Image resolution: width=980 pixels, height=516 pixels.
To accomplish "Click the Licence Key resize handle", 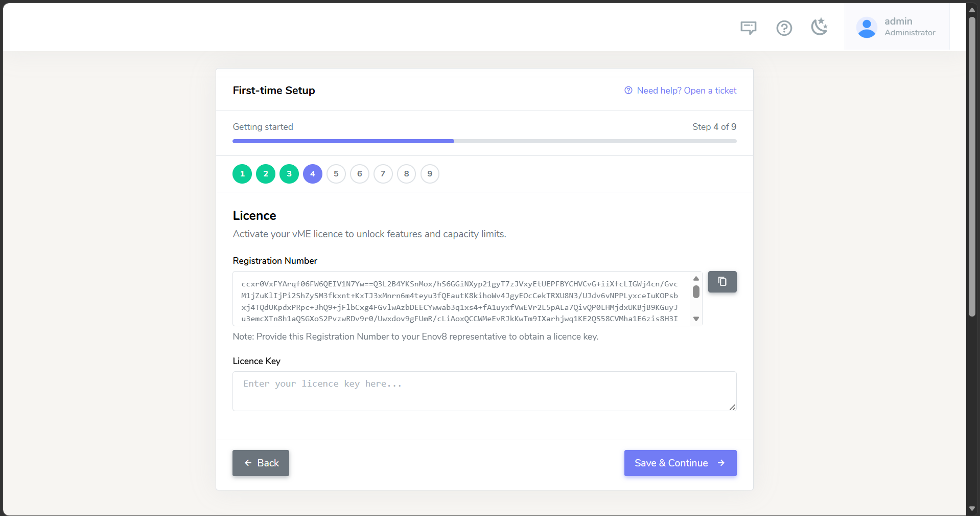I will click(x=732, y=407).
